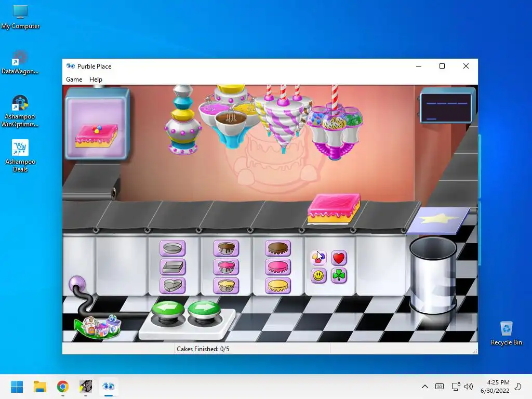Select the heart-shaped cake pan button
The width and height of the screenshot is (532, 399).
click(x=172, y=285)
